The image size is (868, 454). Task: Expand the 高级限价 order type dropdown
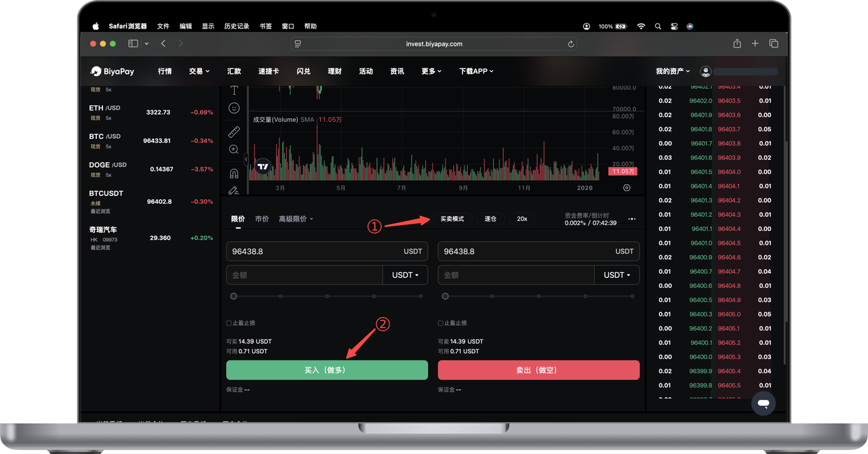pyautogui.click(x=296, y=219)
